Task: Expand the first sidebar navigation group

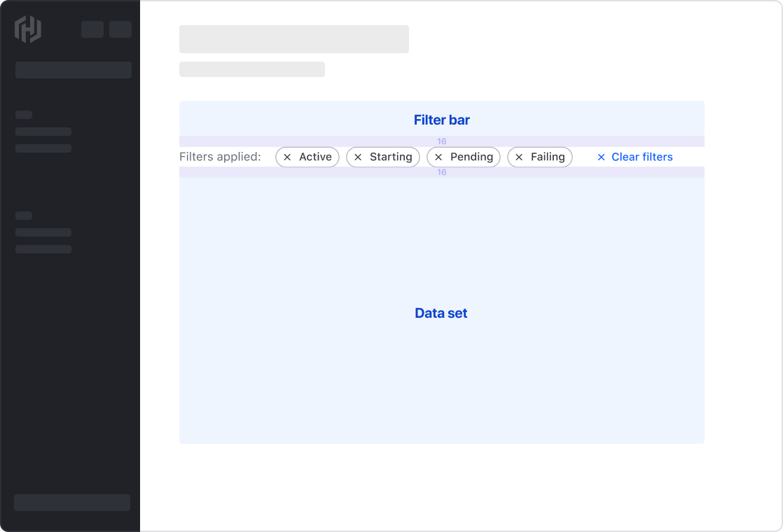Action: pyautogui.click(x=25, y=115)
